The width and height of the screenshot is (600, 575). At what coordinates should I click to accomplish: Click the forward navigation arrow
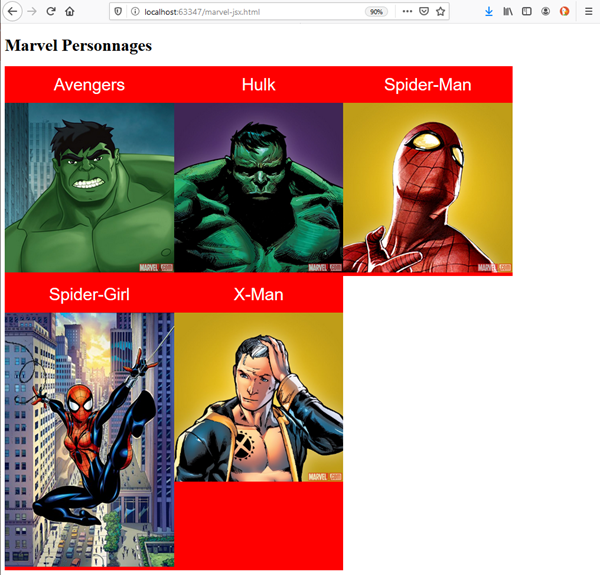[32, 11]
